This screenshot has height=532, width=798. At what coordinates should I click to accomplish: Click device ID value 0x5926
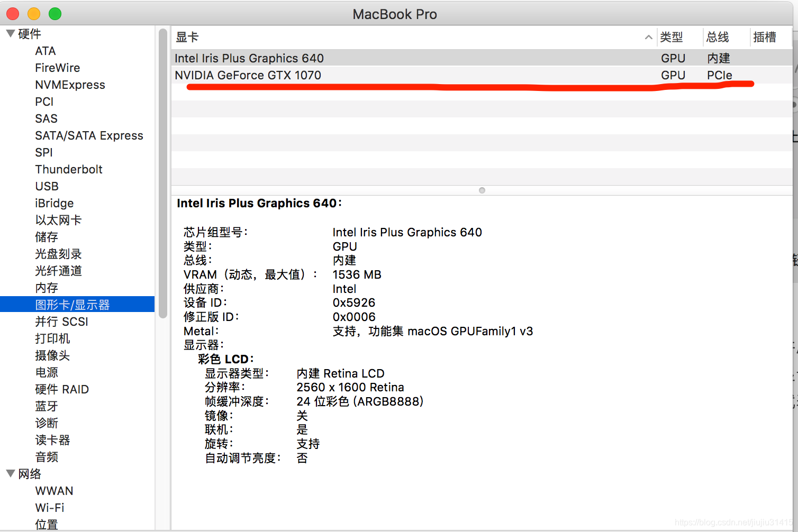353,302
